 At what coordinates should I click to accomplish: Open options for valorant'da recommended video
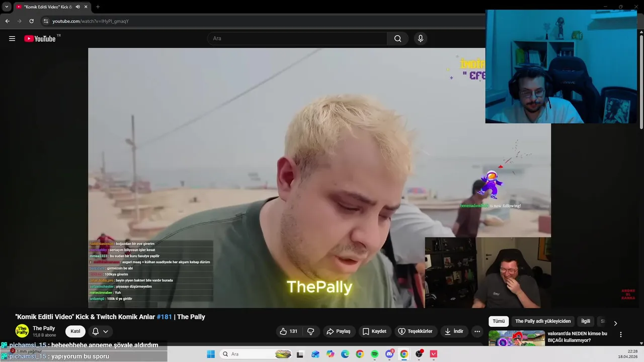pyautogui.click(x=620, y=334)
